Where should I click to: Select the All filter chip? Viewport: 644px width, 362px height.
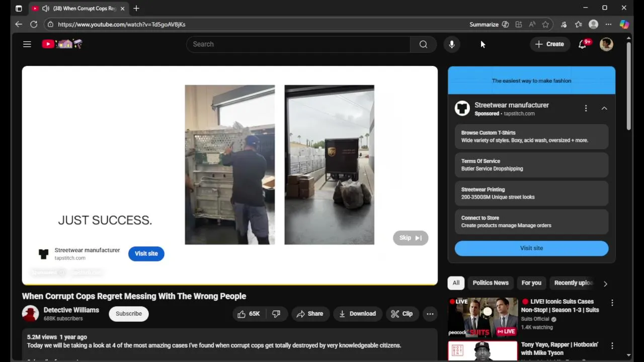(x=456, y=283)
